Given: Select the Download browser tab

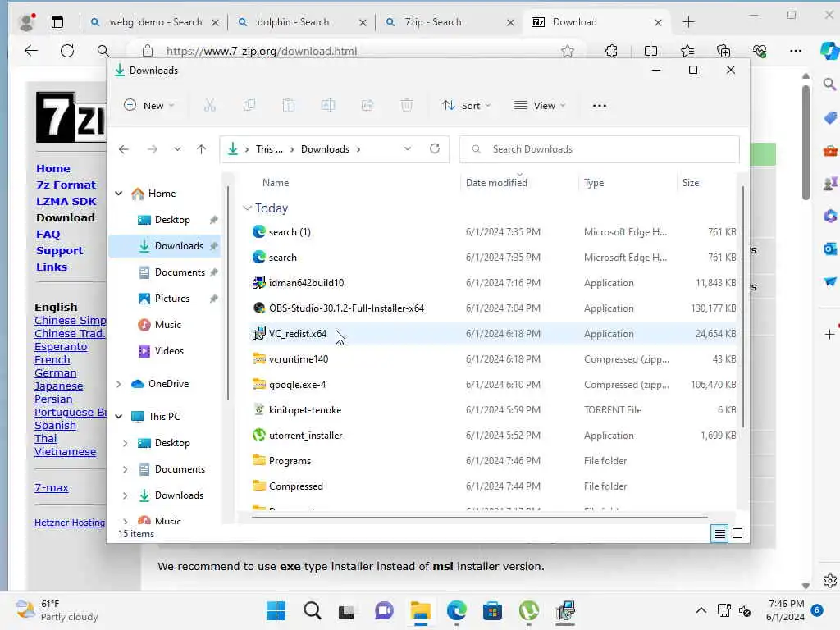Looking at the screenshot, I should click(x=597, y=22).
